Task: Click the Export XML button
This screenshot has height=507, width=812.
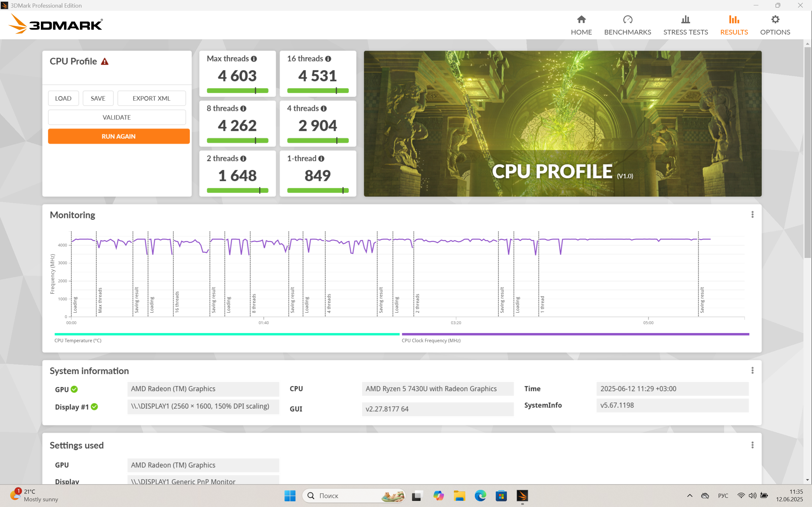Action: tap(151, 98)
